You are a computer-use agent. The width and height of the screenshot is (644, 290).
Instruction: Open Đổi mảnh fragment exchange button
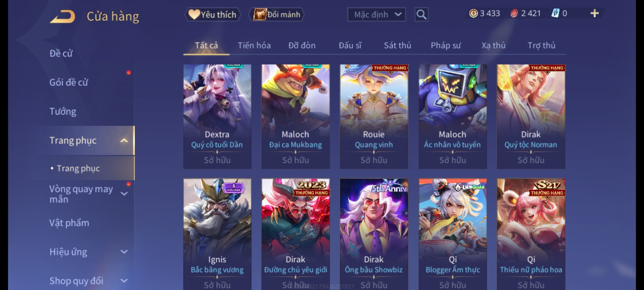277,15
